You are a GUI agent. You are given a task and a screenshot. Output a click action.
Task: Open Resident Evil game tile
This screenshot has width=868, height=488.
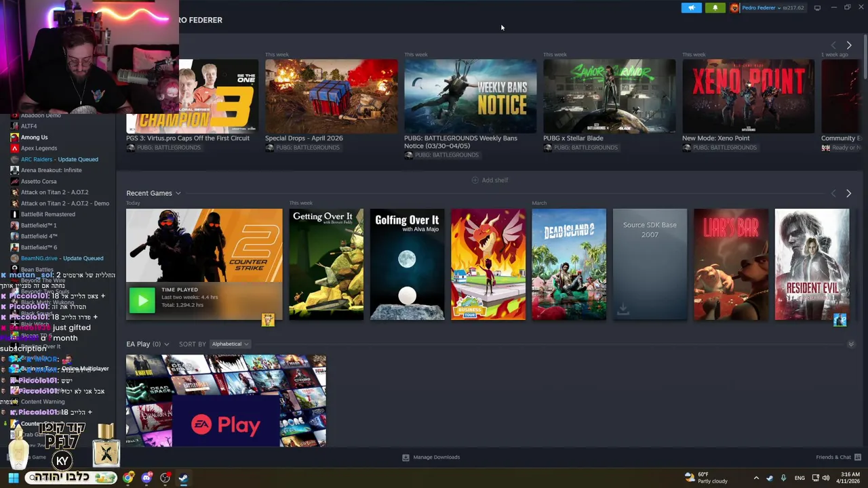[812, 264]
